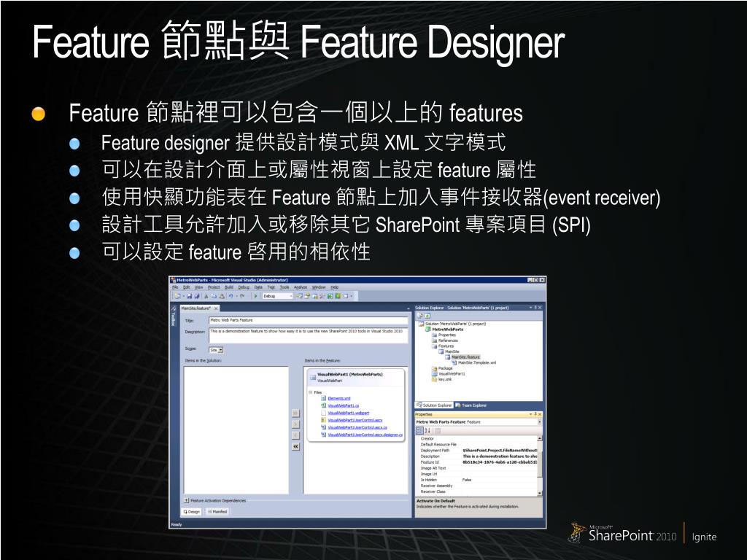Click the add item single right-arrow button
This screenshot has height=560, width=747.
[296, 424]
